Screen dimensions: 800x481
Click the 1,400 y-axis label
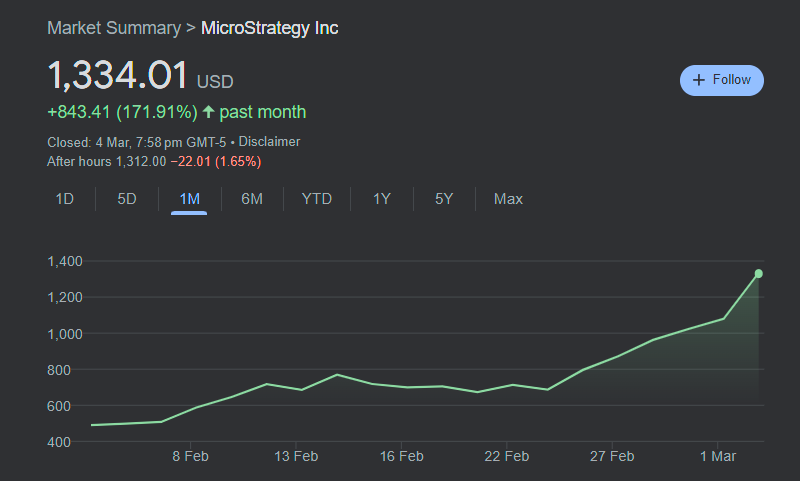pyautogui.click(x=65, y=262)
